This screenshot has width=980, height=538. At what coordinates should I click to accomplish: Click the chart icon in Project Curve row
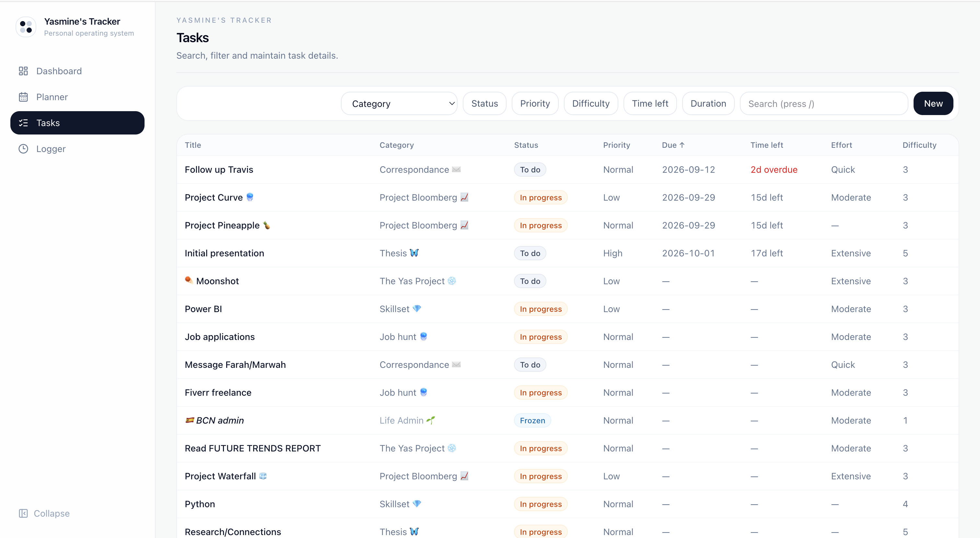[464, 197]
